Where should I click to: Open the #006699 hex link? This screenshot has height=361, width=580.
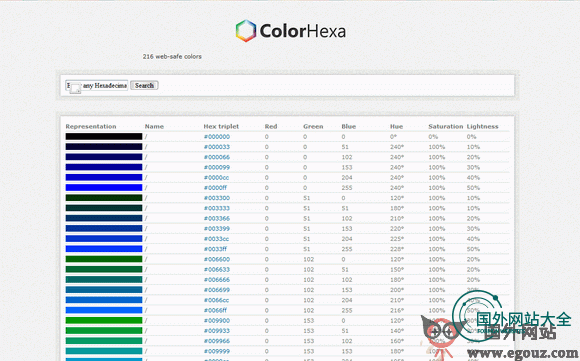[x=217, y=290]
